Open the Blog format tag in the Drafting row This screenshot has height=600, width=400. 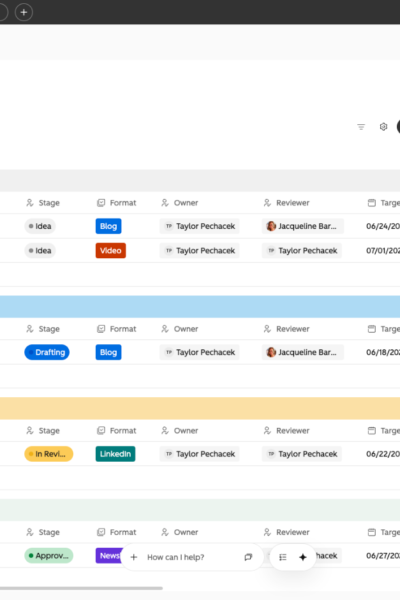[x=108, y=352]
